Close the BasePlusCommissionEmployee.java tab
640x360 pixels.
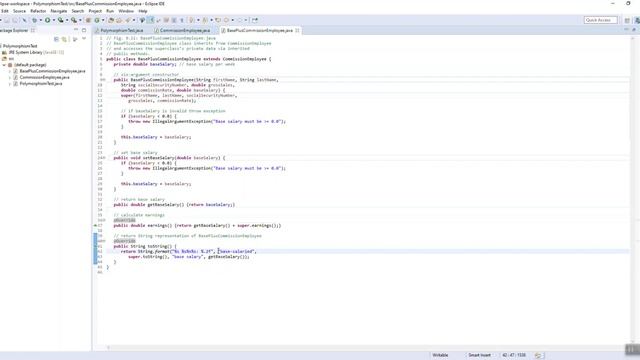pos(298,30)
